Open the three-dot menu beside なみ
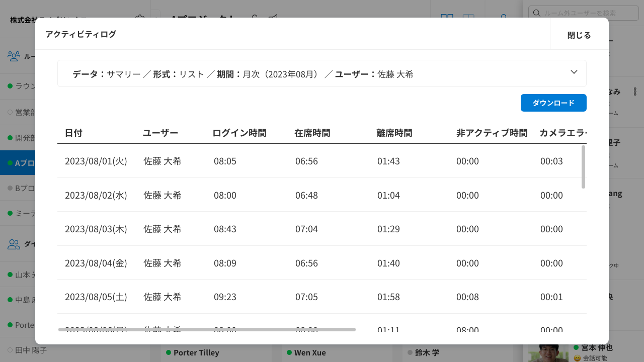644x362 pixels. tap(635, 92)
